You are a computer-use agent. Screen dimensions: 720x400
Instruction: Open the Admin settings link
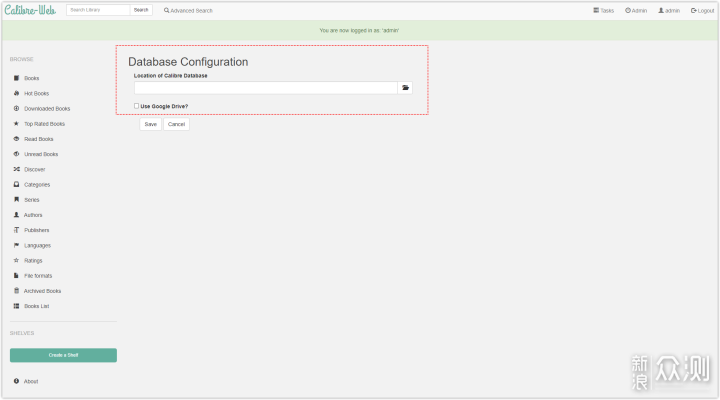tap(636, 10)
